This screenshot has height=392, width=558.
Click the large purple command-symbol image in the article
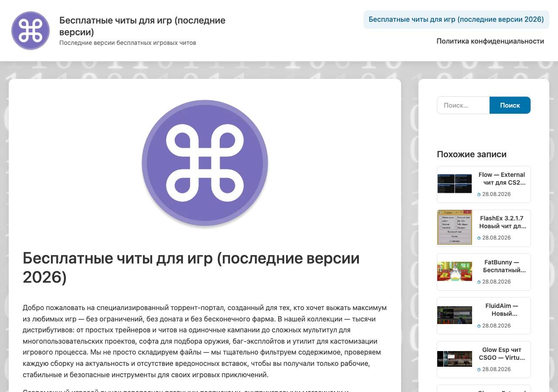205,163
